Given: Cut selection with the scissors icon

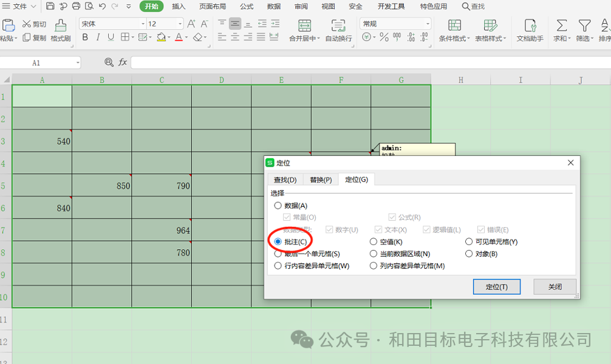Looking at the screenshot, I should [27, 24].
